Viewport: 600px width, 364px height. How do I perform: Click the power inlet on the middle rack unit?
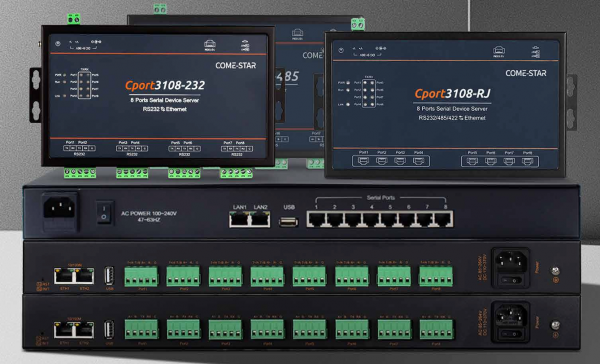tap(511, 262)
